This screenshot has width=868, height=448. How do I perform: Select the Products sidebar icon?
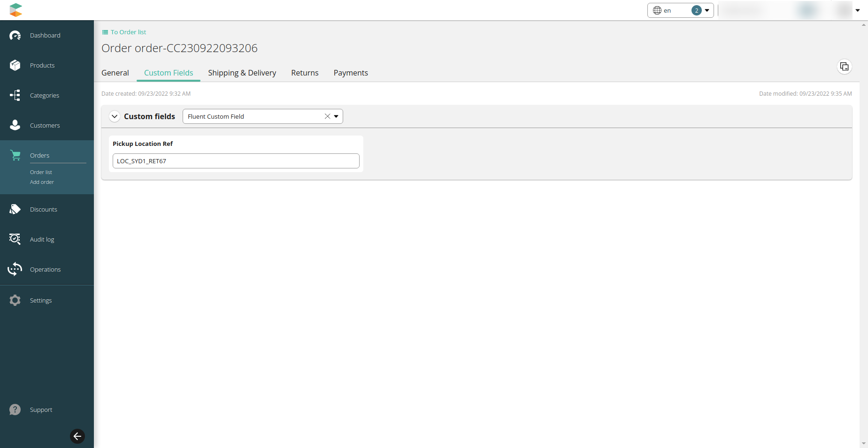point(15,65)
